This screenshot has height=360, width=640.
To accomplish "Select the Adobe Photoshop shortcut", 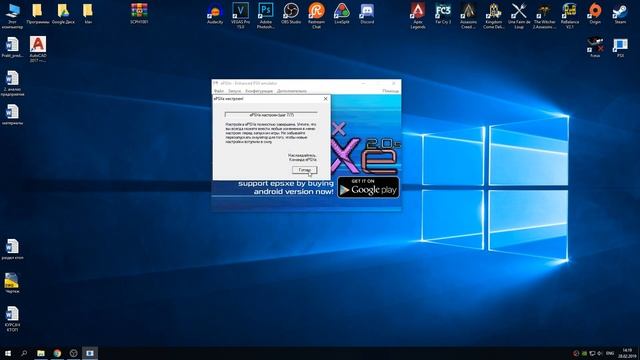I will 266,16.
